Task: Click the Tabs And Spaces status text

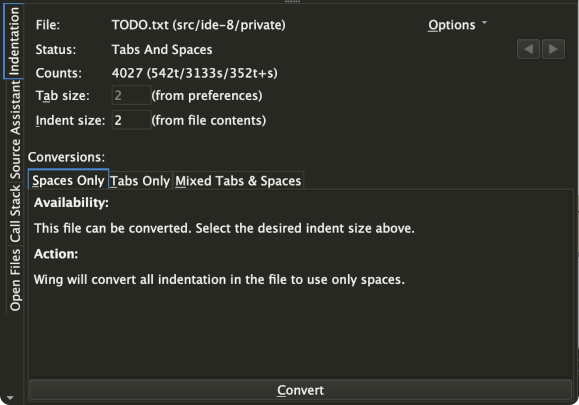Action: click(x=162, y=49)
